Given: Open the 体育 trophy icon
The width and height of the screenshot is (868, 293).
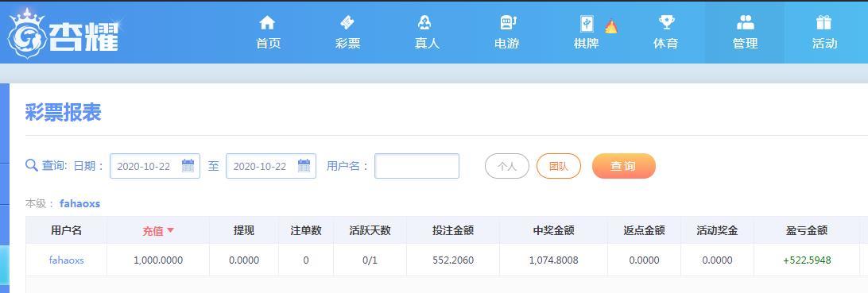Looking at the screenshot, I should point(666,23).
